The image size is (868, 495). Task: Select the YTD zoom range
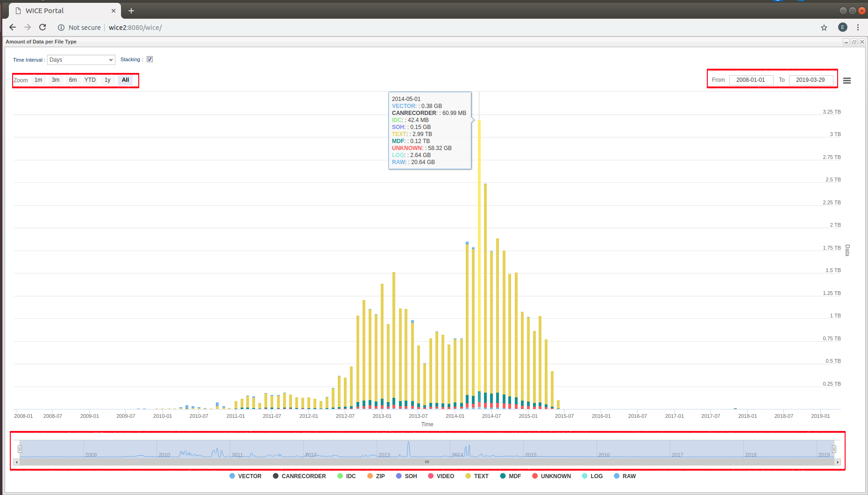tap(90, 80)
